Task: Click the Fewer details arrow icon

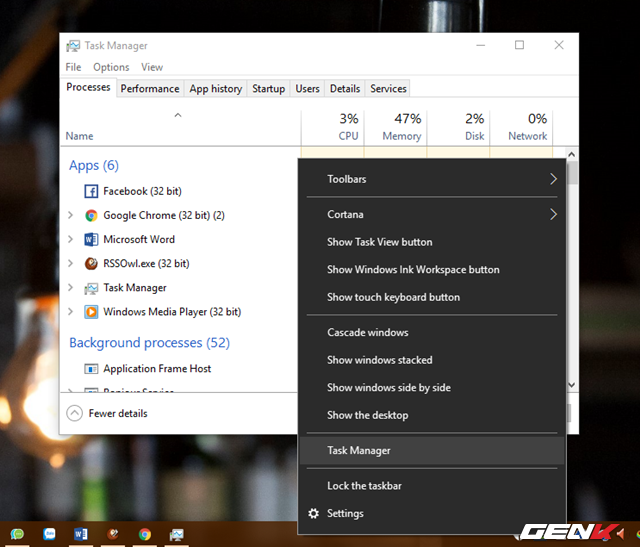Action: pos(74,413)
